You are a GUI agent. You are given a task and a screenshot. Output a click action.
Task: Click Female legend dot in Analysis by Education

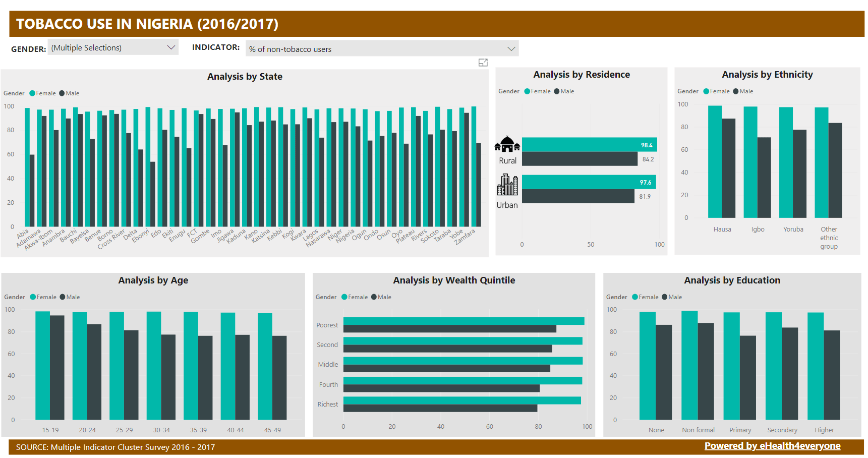pos(635,297)
